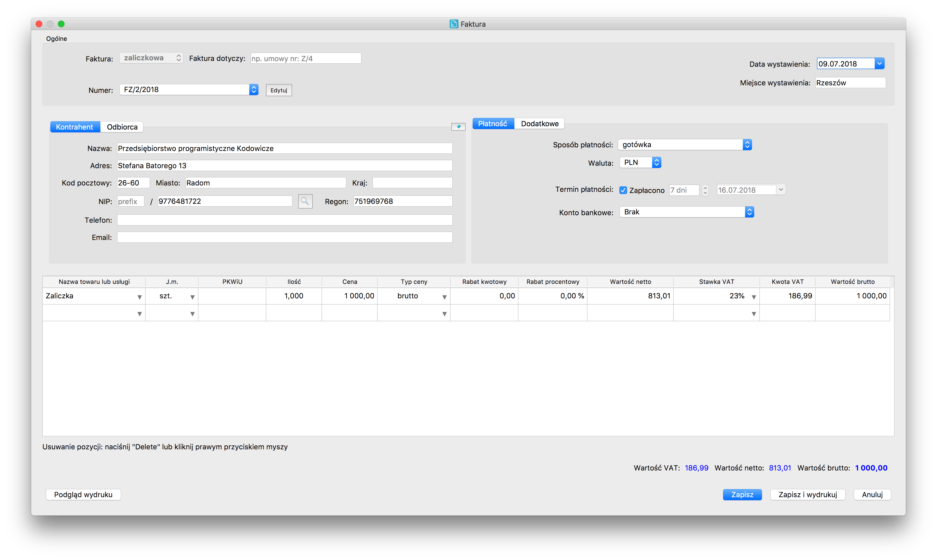The width and height of the screenshot is (937, 560).
Task: Open the Konto bankowe dropdown showing Brak
Action: click(687, 212)
